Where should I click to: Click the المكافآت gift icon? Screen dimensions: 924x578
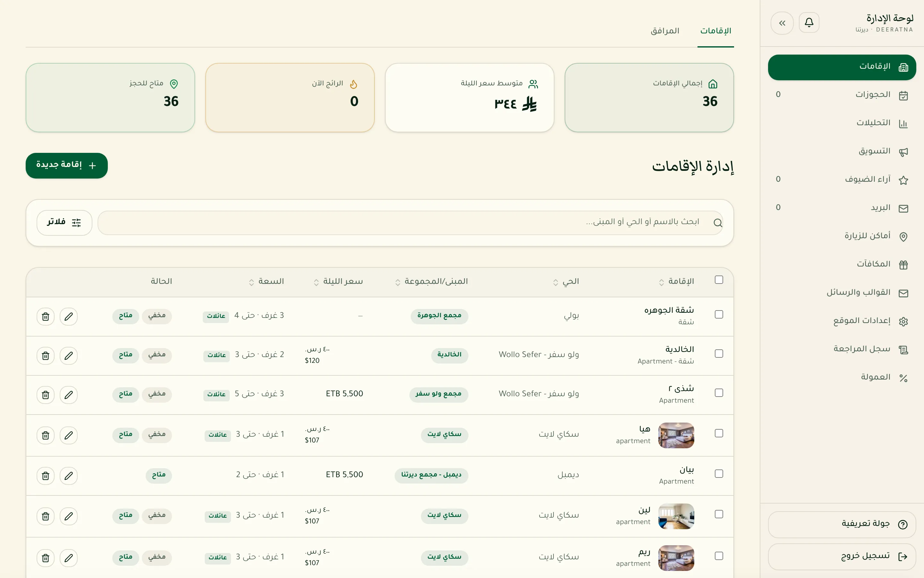903,265
